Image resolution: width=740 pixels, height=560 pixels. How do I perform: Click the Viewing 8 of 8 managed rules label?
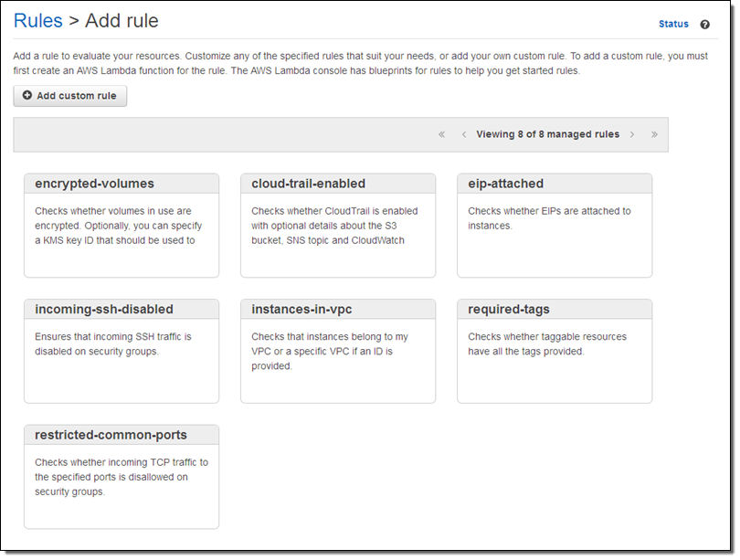click(x=547, y=134)
